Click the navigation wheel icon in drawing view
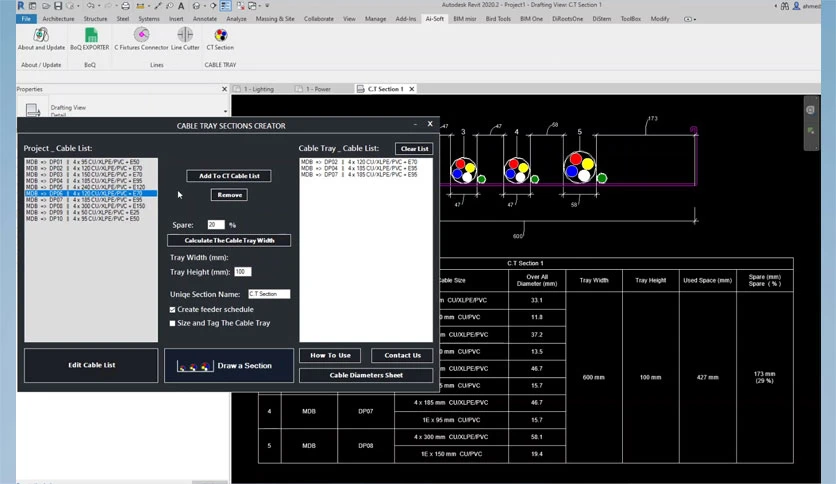 click(810, 110)
